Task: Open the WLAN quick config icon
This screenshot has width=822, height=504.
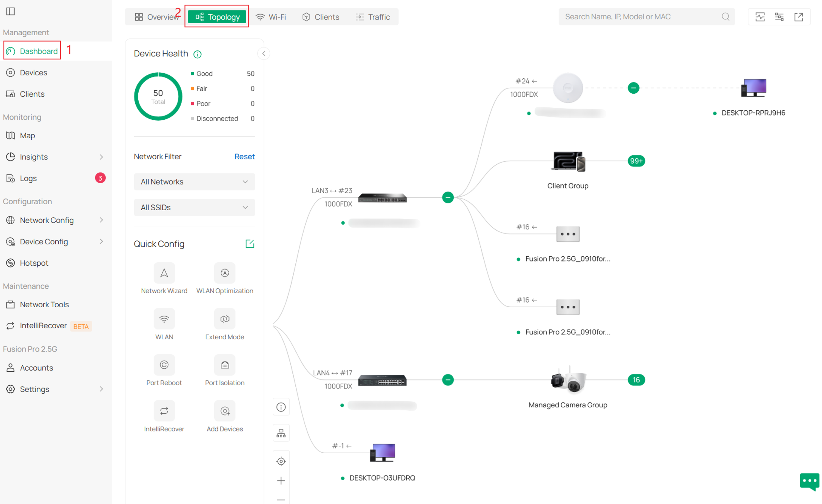Action: click(164, 319)
